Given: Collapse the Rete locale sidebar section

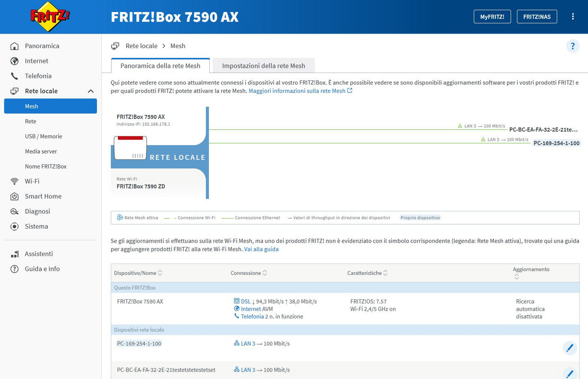Looking at the screenshot, I should pos(91,91).
